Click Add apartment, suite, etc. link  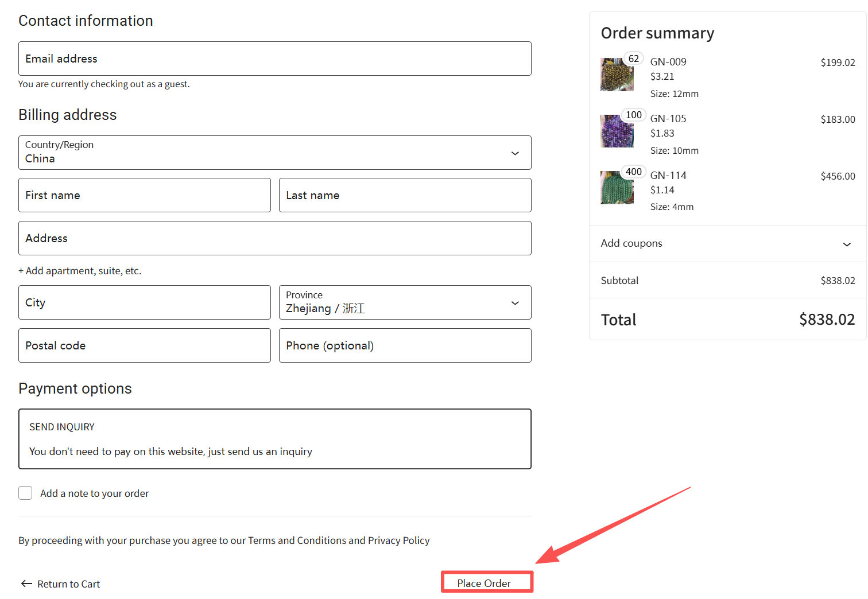(80, 271)
